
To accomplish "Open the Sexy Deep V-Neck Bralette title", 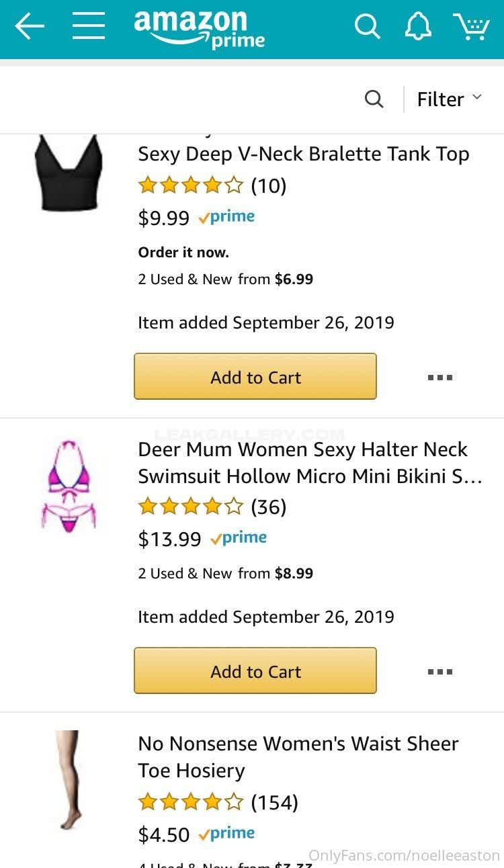I will (x=303, y=154).
